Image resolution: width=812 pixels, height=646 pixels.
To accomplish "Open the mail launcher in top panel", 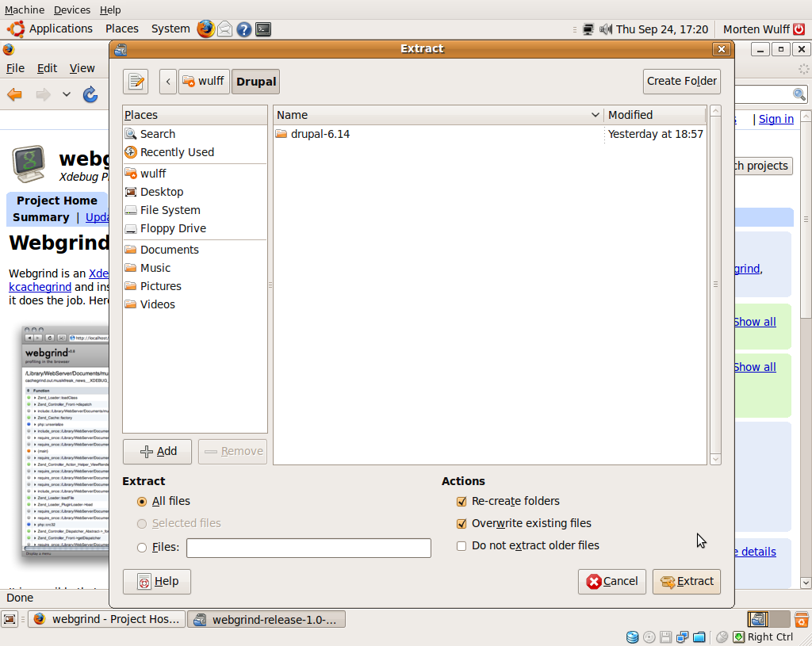I will 224,29.
